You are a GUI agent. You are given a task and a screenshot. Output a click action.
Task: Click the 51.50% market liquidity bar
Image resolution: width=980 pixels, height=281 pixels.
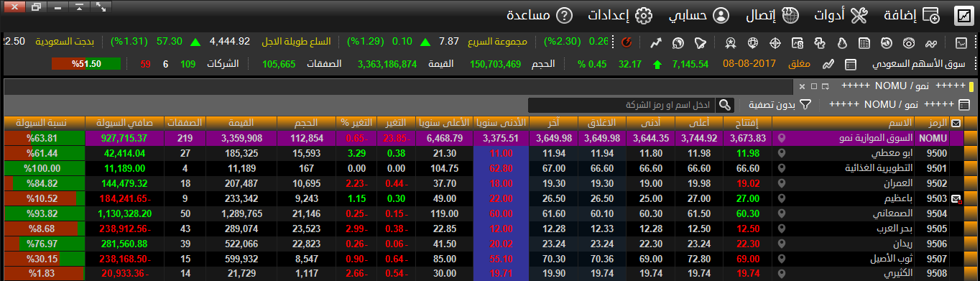tap(86, 64)
